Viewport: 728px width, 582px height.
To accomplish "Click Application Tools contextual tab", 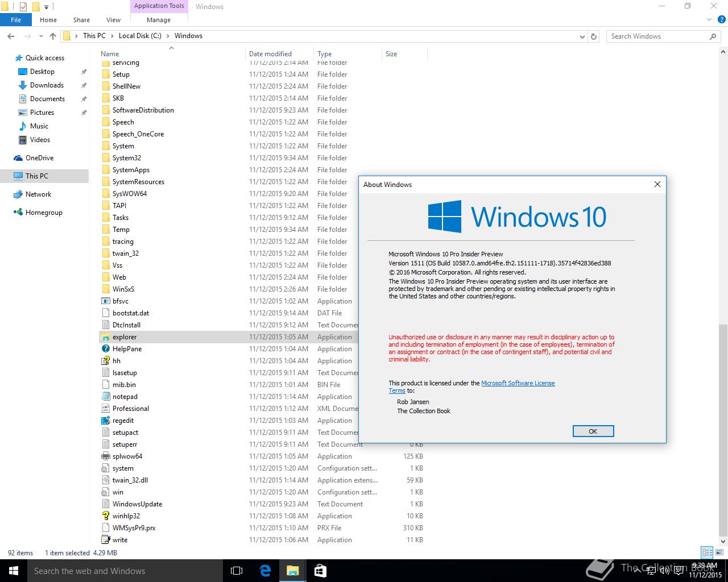I will click(x=159, y=6).
